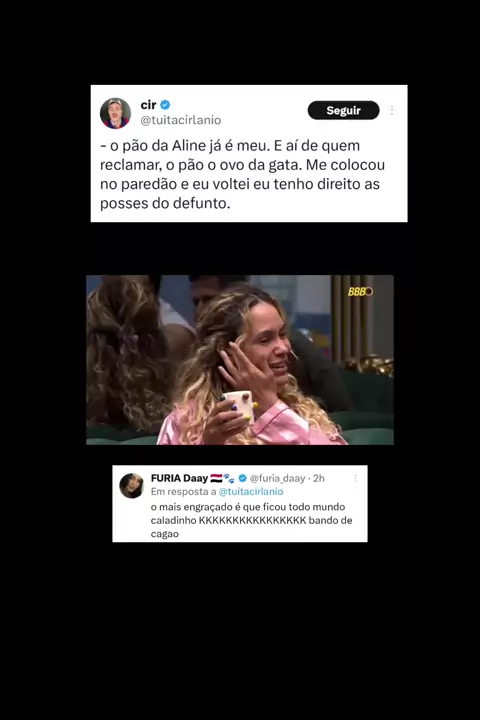Open the @furia_daay handle
Viewport: 480px width, 720px height.
pos(277,478)
